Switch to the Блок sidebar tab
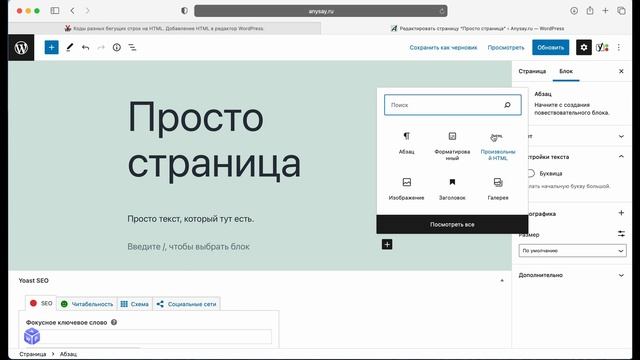640x360 pixels. click(566, 71)
